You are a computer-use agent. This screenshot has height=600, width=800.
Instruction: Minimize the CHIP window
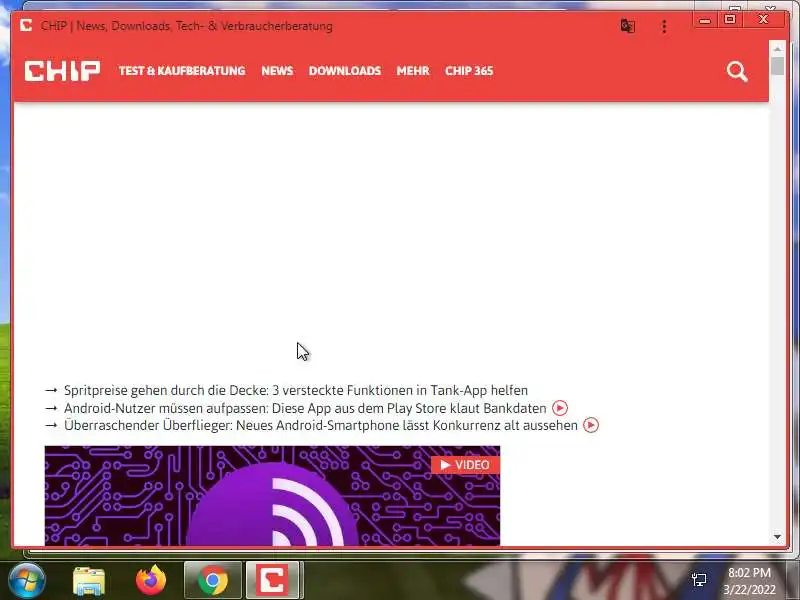705,20
